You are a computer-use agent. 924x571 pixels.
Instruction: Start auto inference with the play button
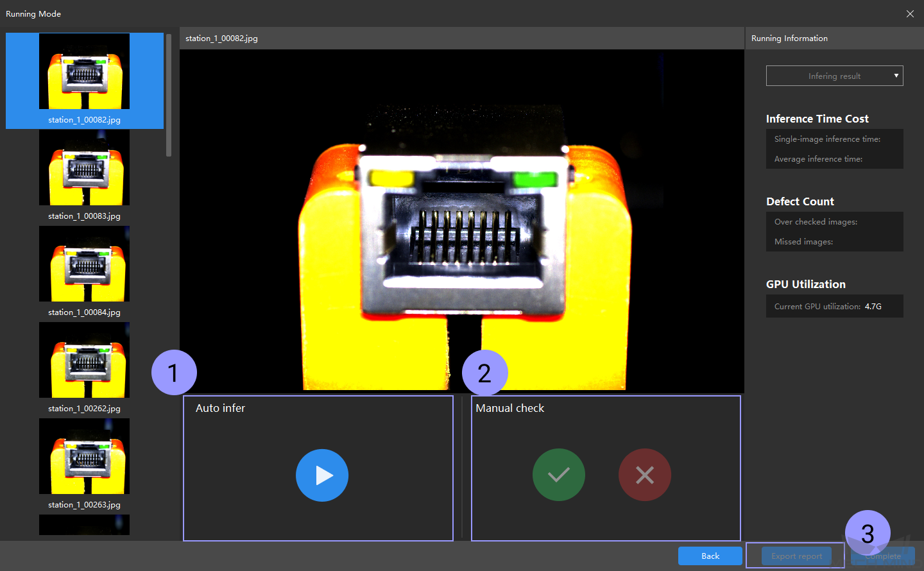[322, 475]
